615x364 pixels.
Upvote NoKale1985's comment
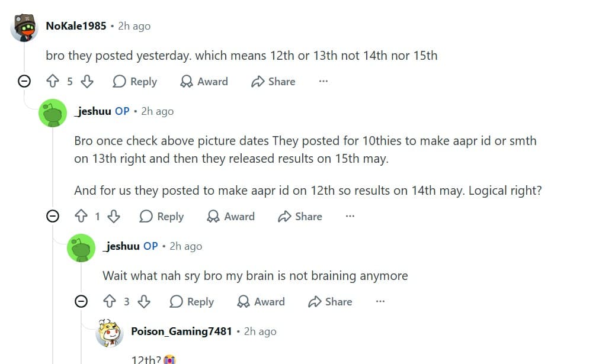pyautogui.click(x=53, y=82)
